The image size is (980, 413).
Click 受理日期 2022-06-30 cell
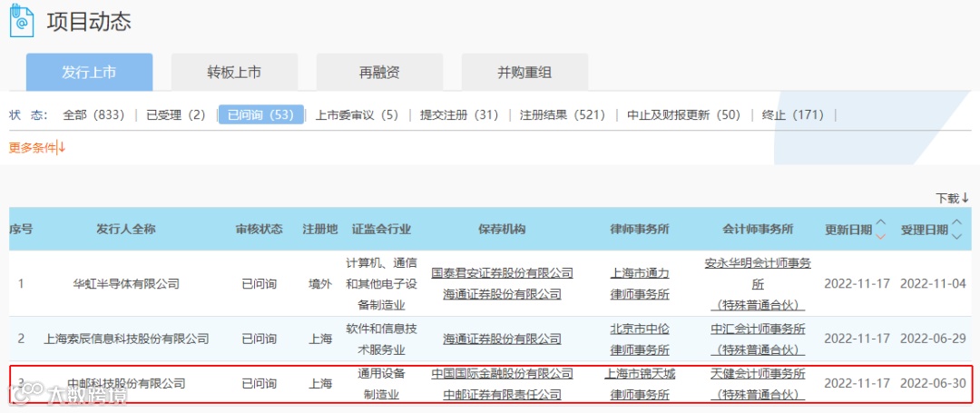pyautogui.click(x=933, y=382)
